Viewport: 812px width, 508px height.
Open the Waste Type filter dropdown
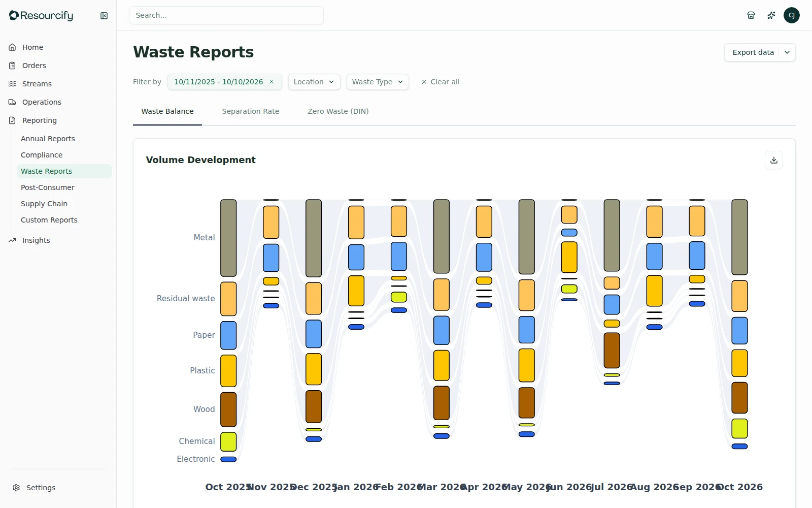378,82
